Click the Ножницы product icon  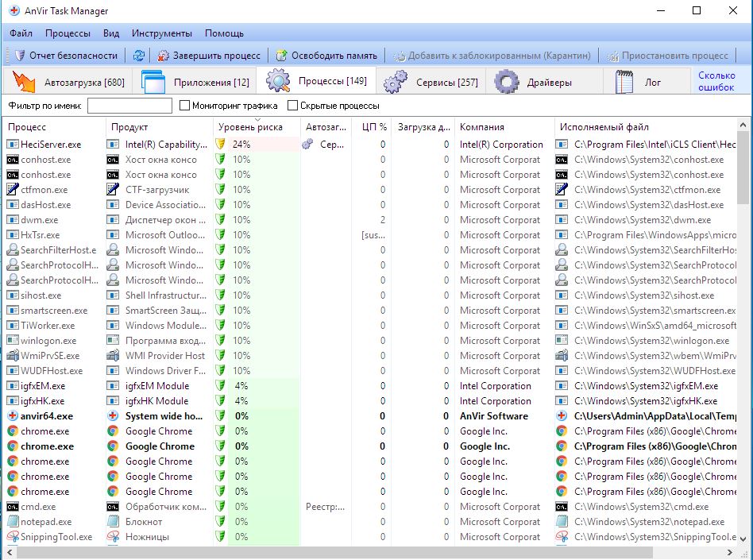point(114,536)
